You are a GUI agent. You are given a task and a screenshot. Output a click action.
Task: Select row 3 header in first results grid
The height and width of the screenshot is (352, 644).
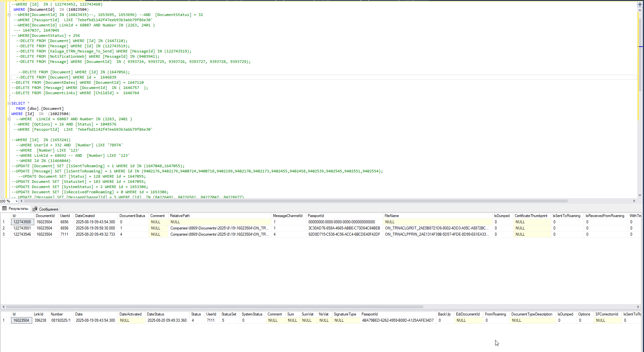[6, 234]
